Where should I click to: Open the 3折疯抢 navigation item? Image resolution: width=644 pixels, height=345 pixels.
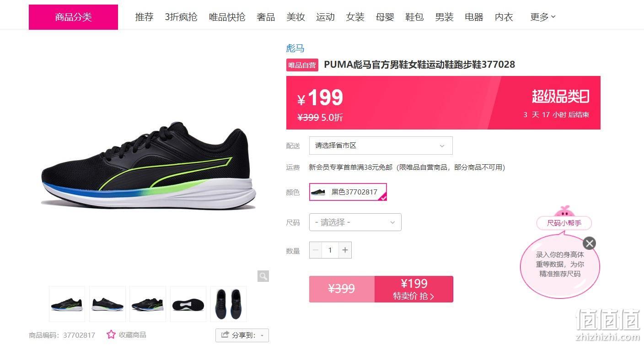[x=181, y=17]
